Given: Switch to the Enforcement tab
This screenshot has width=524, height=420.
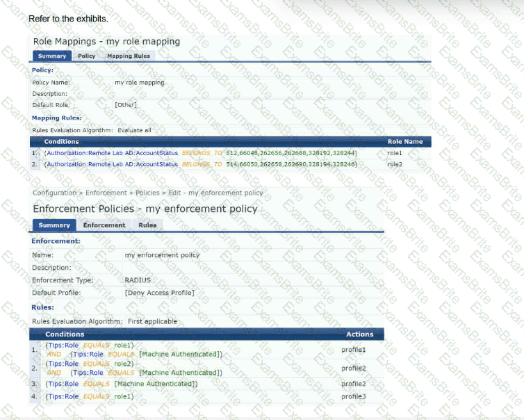Looking at the screenshot, I should 104,225.
